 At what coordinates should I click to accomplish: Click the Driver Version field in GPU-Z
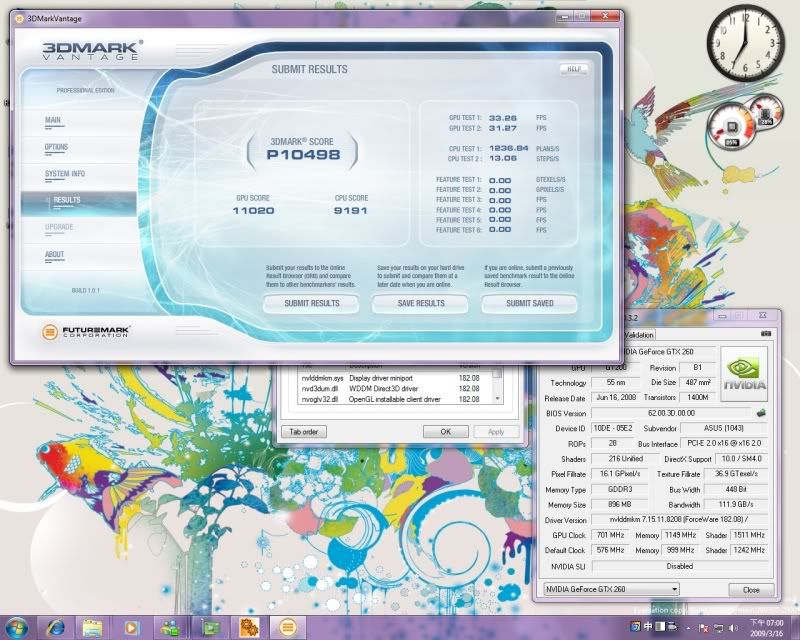click(x=679, y=520)
